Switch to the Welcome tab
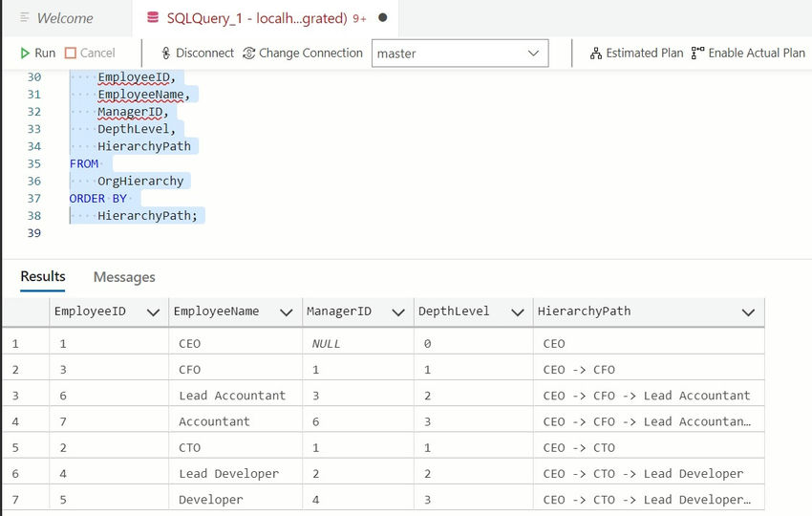Viewport: 812px width, 516px height. click(64, 18)
